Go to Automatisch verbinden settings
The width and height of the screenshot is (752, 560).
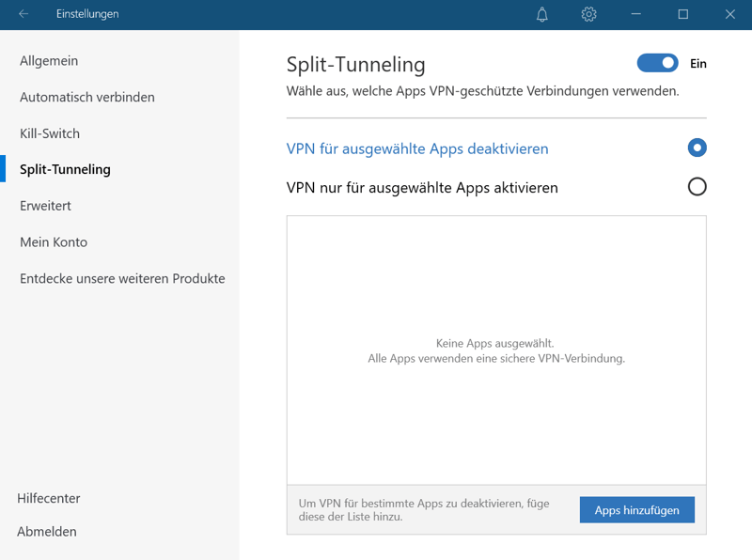pyautogui.click(x=87, y=98)
